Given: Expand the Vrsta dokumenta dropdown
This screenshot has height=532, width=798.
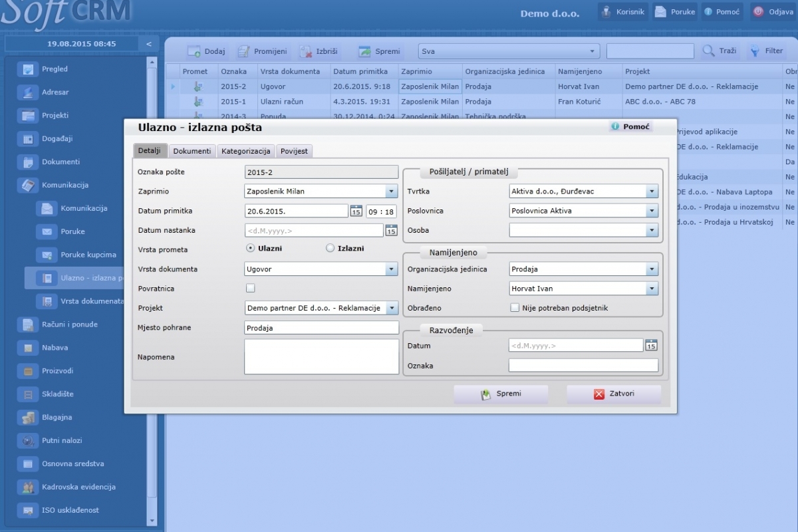Looking at the screenshot, I should pyautogui.click(x=392, y=269).
